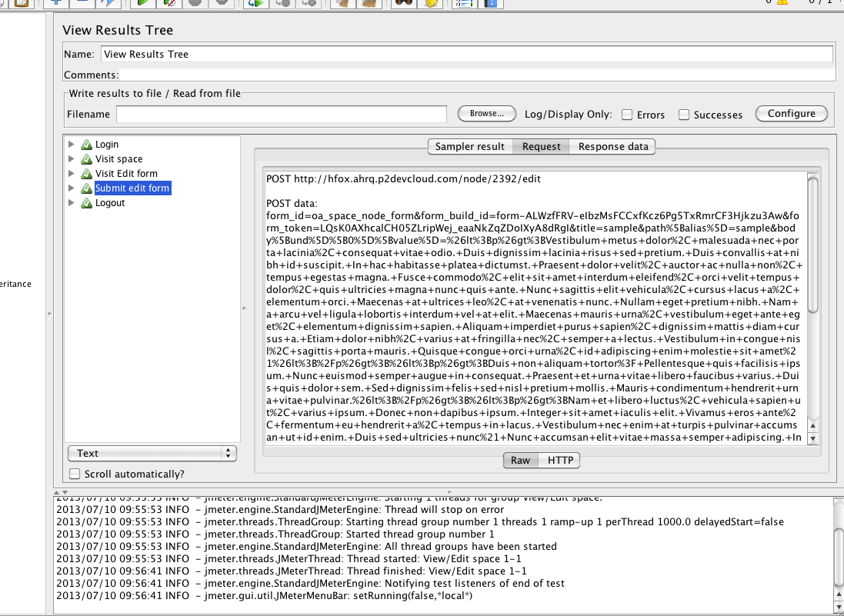844x616 pixels.
Task: Click the POST http://hfox.ahrq.p2devcloud.com URL line
Action: [x=403, y=178]
